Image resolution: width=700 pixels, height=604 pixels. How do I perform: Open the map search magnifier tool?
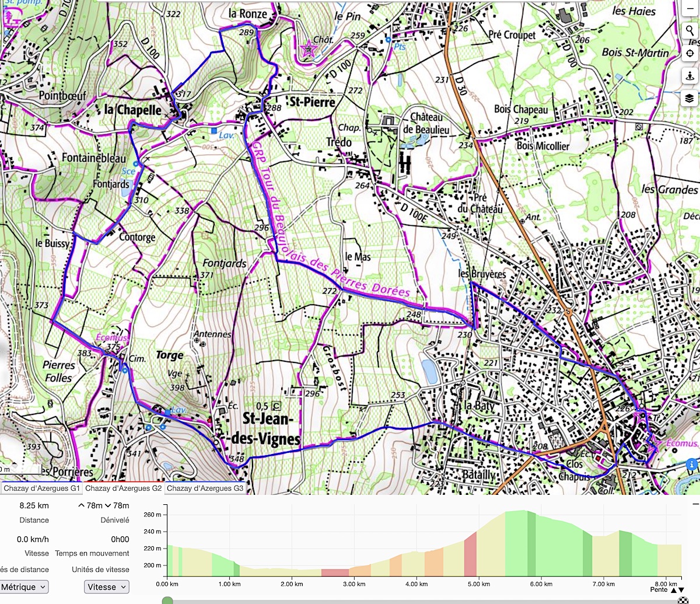[x=689, y=30]
